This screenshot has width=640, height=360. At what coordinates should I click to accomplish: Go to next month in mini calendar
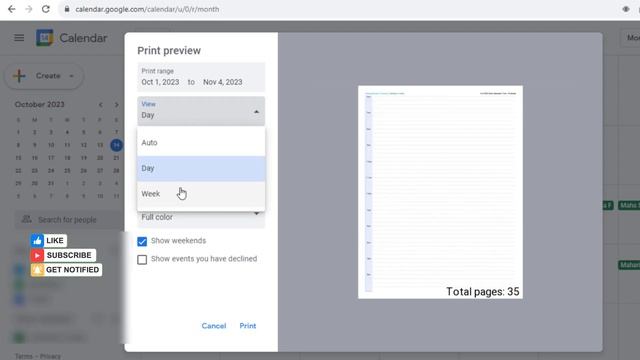(116, 105)
